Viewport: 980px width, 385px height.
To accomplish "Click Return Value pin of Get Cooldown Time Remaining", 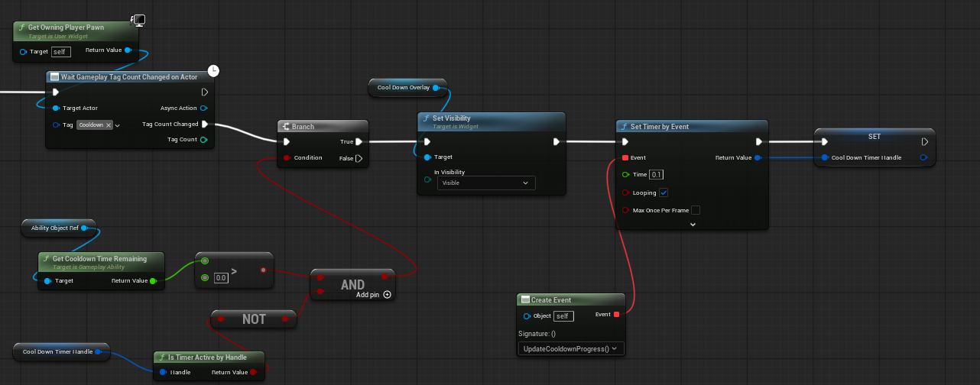I will point(154,280).
